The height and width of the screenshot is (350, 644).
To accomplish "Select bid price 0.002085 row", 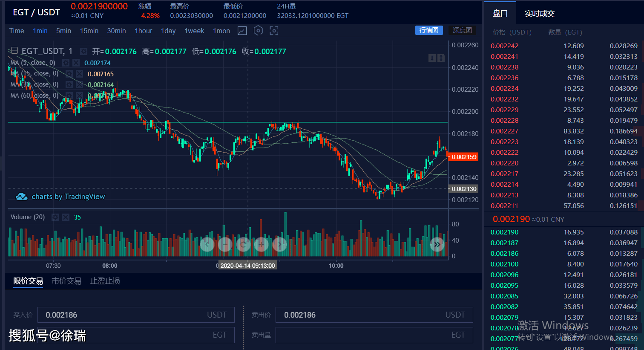I will pos(564,296).
